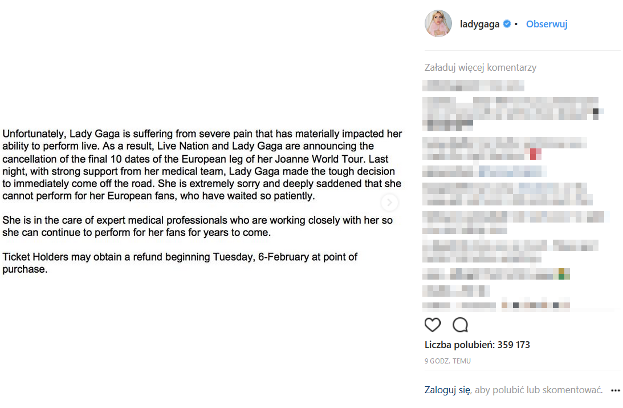Click the blurred comment ending in dark emoji
Viewport: 623px width, 408px height.
tap(513, 114)
